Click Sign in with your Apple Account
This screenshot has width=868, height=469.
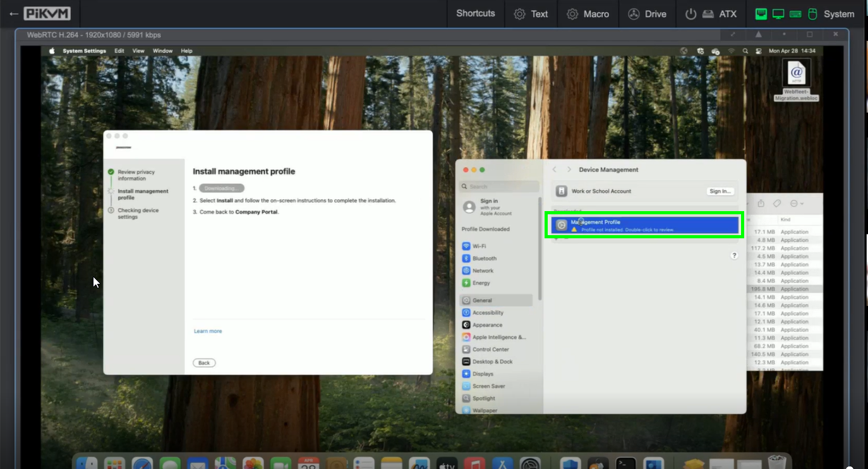pos(486,207)
